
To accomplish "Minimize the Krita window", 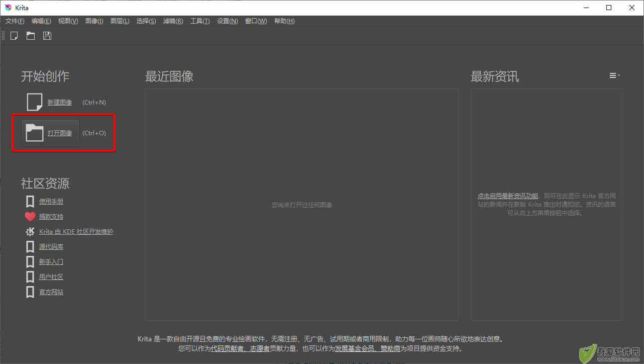I will coord(586,8).
